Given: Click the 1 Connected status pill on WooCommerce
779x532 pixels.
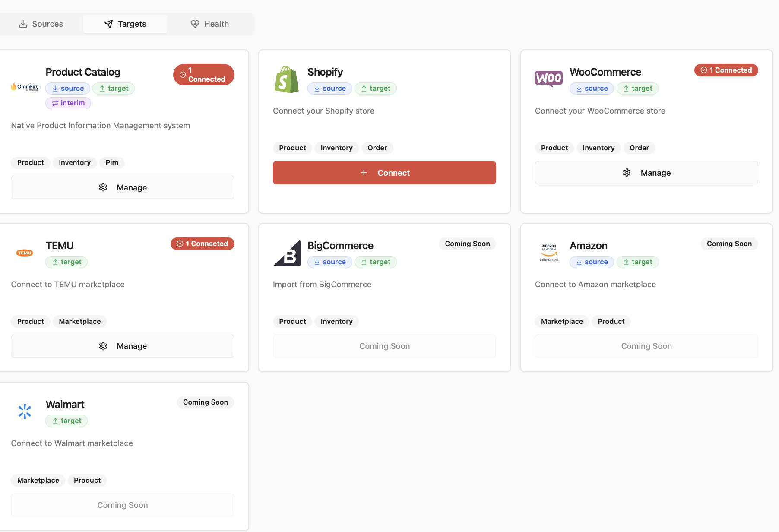Looking at the screenshot, I should pos(726,70).
